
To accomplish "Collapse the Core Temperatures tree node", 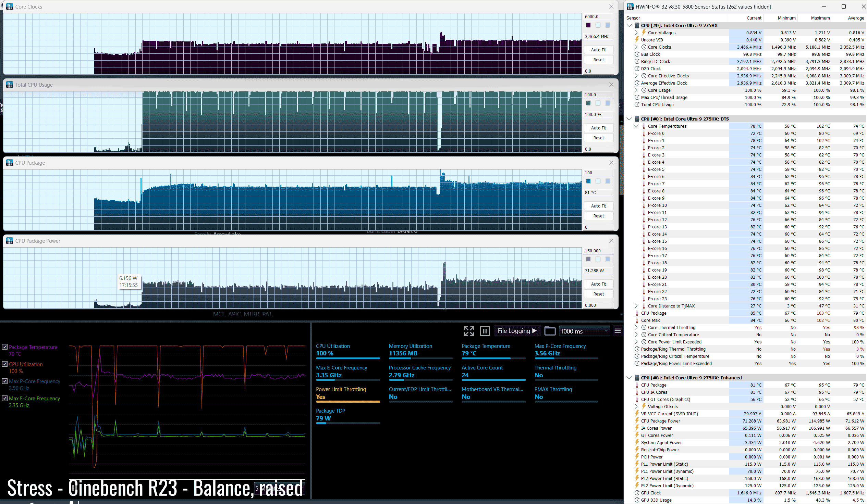I will coord(636,126).
